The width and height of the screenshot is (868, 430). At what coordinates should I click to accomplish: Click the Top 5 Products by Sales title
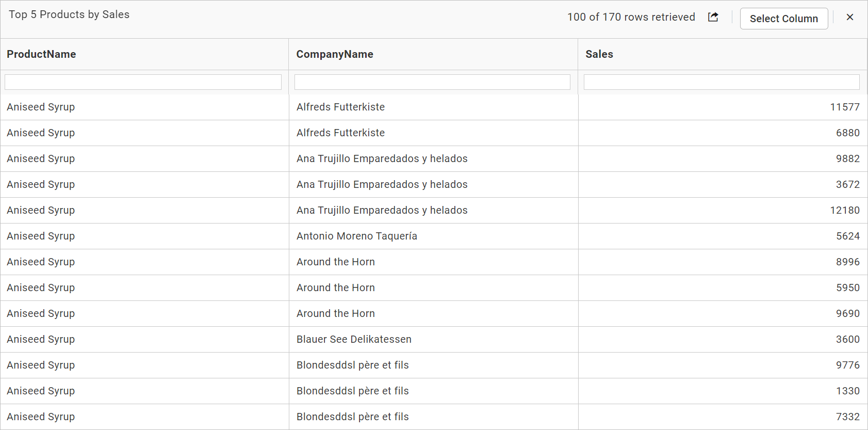pos(69,14)
